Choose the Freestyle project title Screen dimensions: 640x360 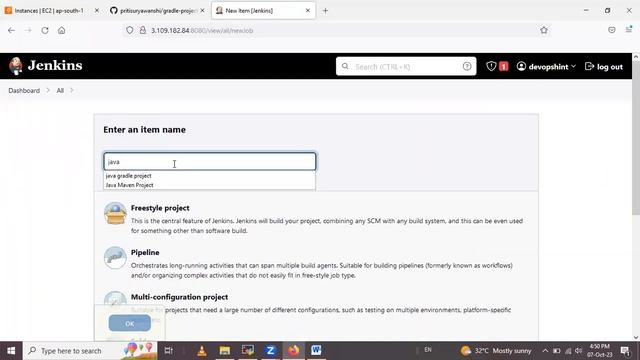pyautogui.click(x=160, y=208)
